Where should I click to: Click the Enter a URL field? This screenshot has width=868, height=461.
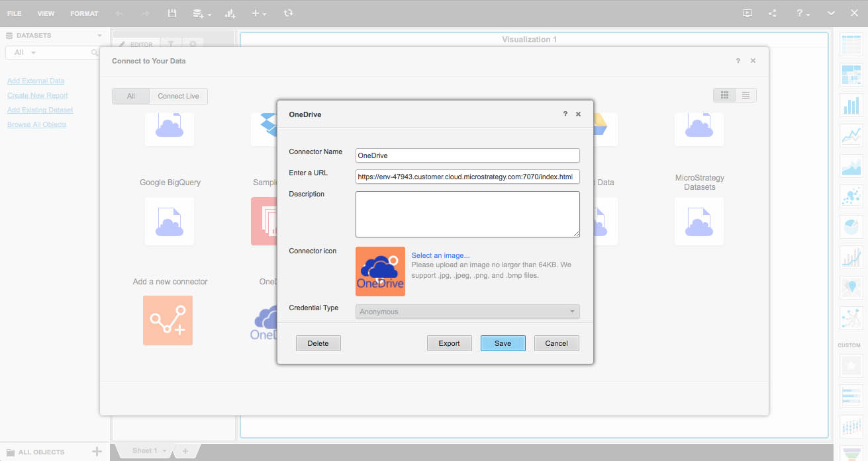pyautogui.click(x=467, y=177)
